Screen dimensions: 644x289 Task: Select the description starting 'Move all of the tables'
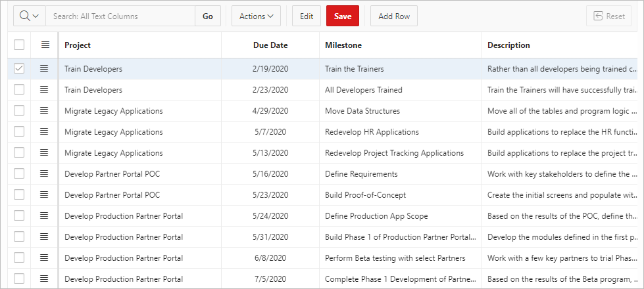pyautogui.click(x=560, y=111)
